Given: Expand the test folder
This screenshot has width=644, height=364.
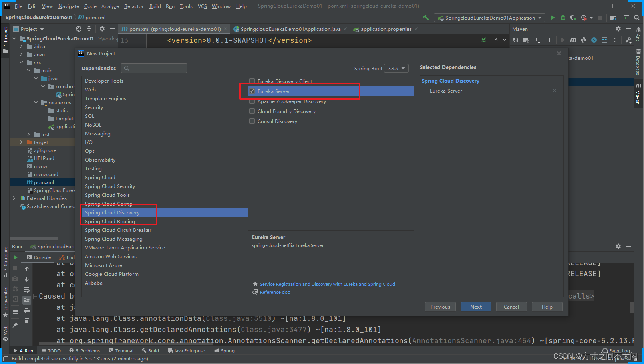Looking at the screenshot, I should click(28, 135).
